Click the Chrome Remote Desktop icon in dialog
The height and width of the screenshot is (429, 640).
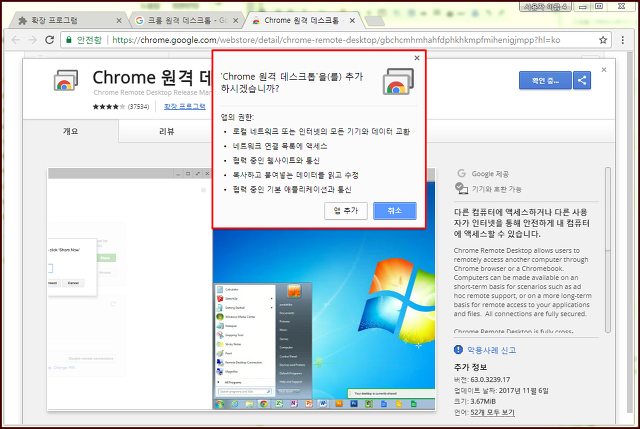click(x=398, y=81)
